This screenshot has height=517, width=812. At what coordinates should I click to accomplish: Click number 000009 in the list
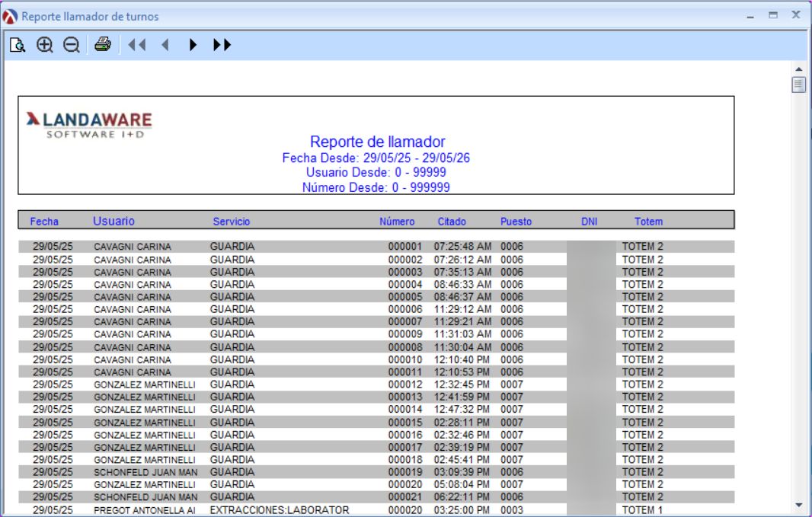(x=405, y=333)
